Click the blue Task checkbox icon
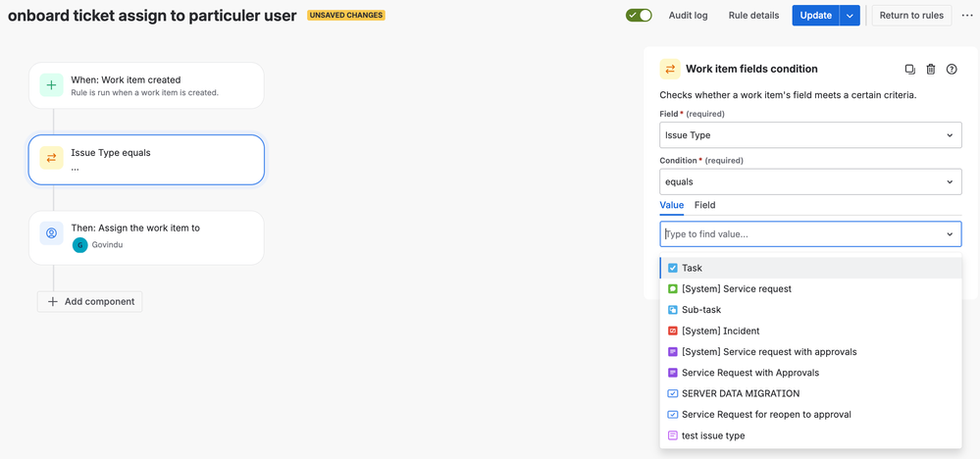Viewport: 980px width, 459px height. (673, 268)
